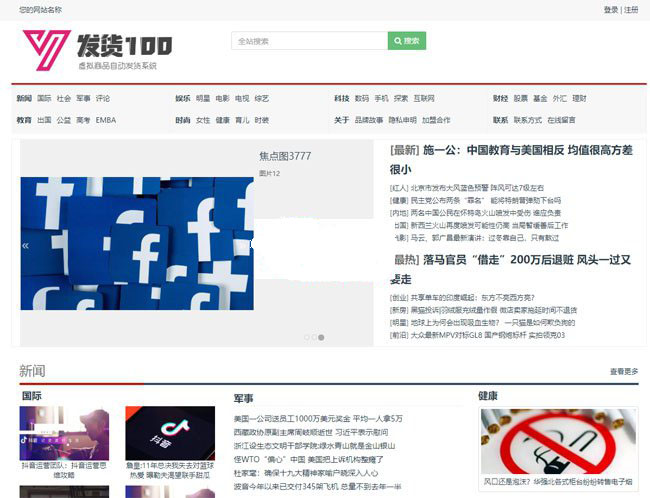Open headline 落马官员“借走”200万后退赃
Viewport: 650px width, 498px height.
(510, 269)
